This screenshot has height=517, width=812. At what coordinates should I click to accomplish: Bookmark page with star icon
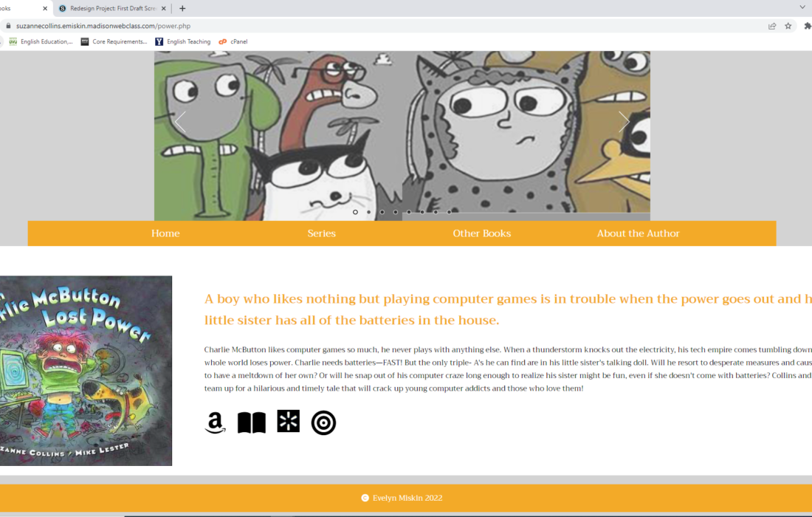tap(788, 26)
